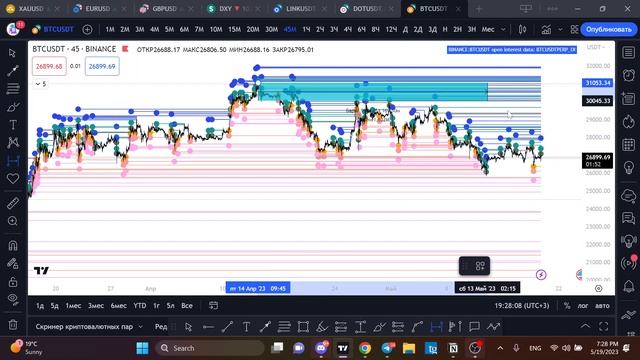This screenshot has height=360, width=640.
Task: Select the 3мес date range
Action: pyautogui.click(x=96, y=306)
